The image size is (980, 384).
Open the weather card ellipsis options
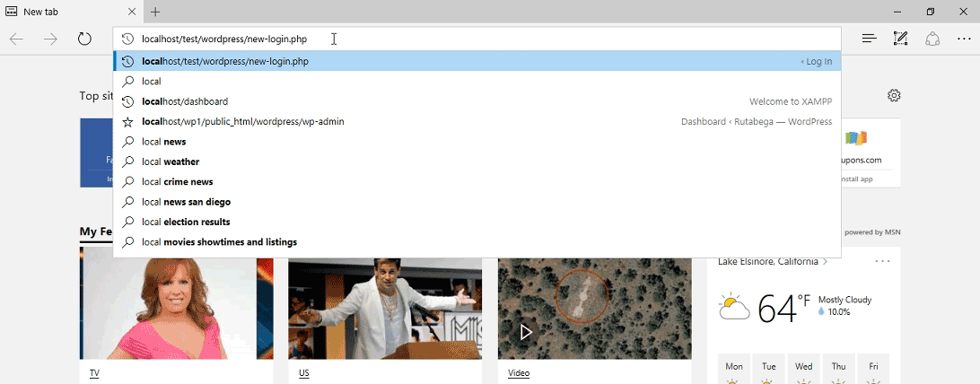tap(882, 262)
